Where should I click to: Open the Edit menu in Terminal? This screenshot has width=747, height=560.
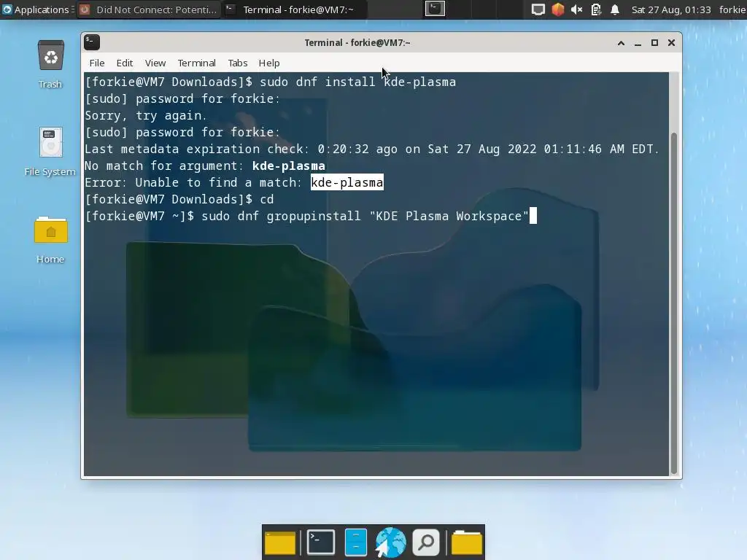click(124, 63)
